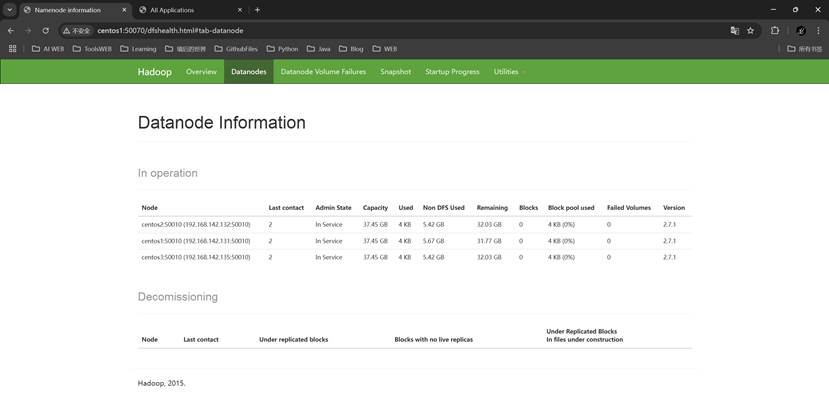Click the Admin State column header

[x=333, y=208]
